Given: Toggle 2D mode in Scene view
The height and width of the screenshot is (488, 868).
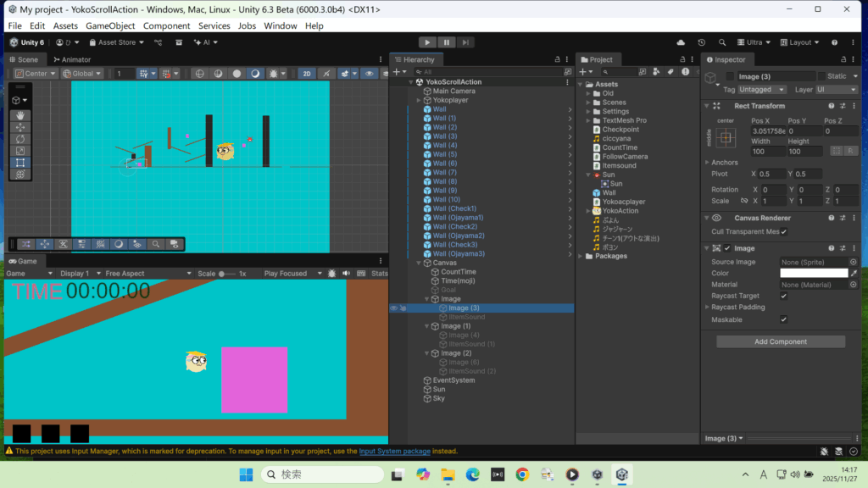Looking at the screenshot, I should (x=306, y=74).
